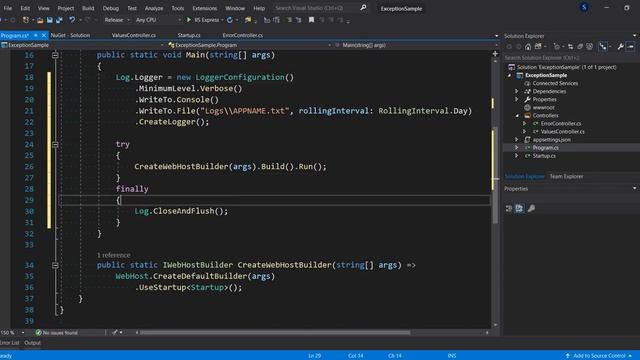Expand the appsettings.json node

coord(517,140)
